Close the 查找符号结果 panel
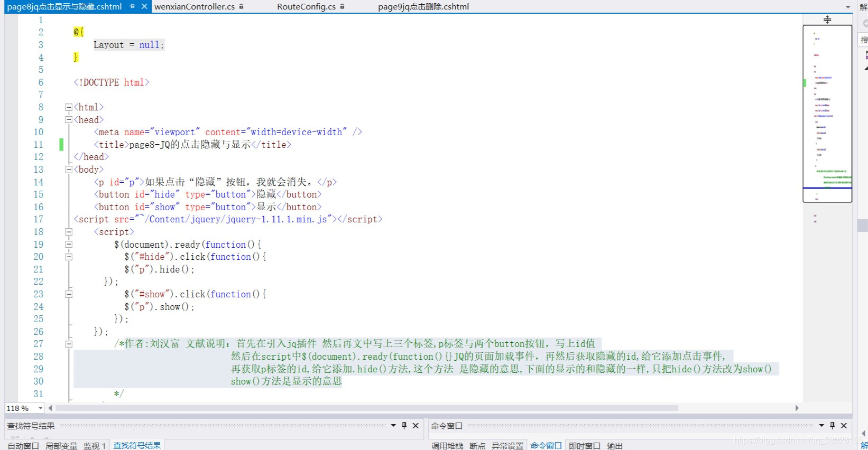The height and width of the screenshot is (450, 868). pos(415,425)
